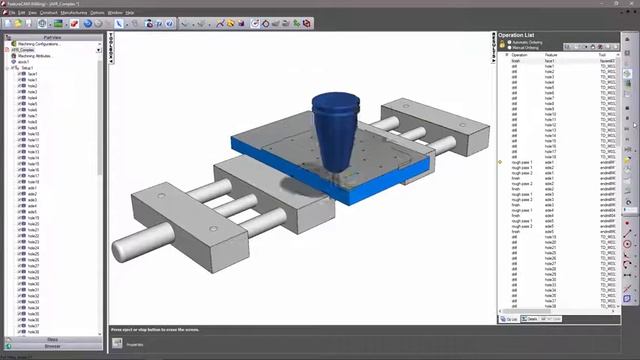Click the red circle tool in right sidebar
Screen dimensions: 640x360
click(627, 244)
